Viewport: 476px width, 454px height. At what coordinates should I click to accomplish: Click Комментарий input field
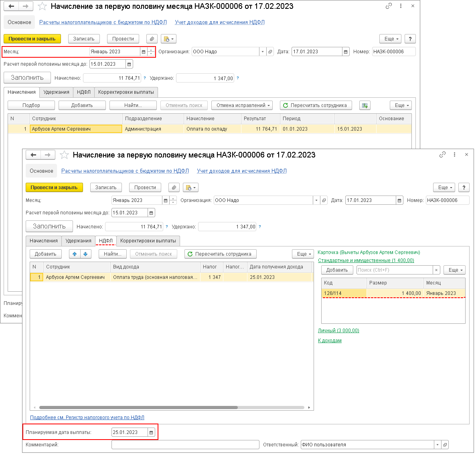[186, 445]
